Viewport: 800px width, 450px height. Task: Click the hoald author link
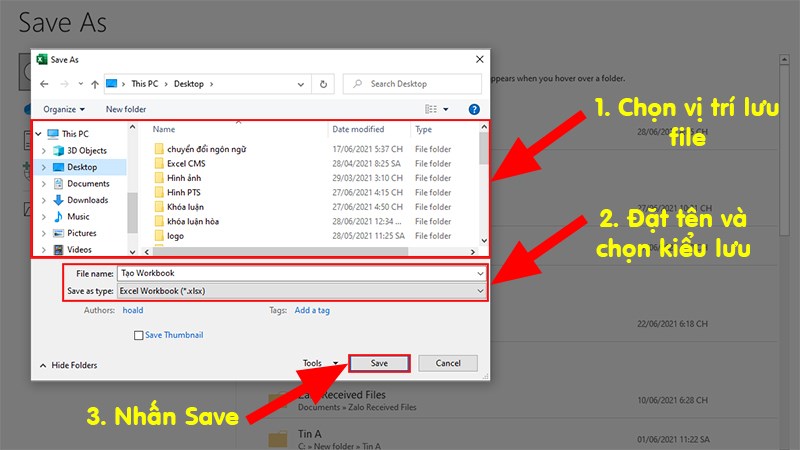[133, 310]
